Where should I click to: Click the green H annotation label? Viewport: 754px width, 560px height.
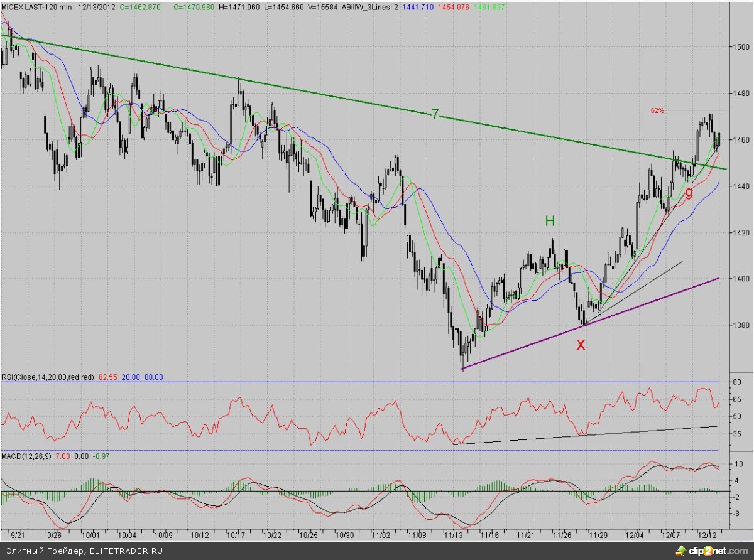[x=550, y=221]
